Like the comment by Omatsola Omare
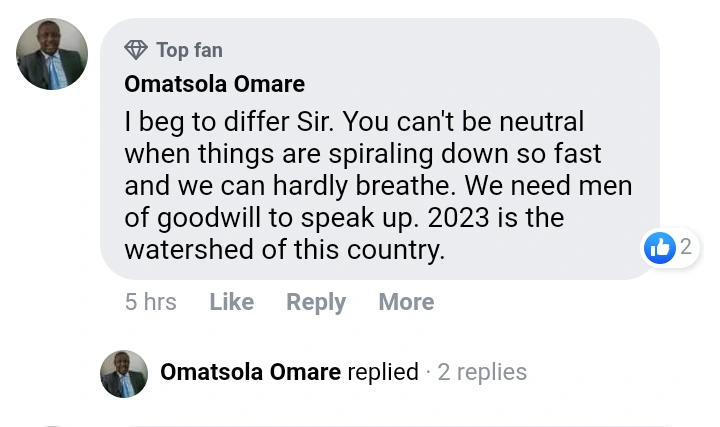Screen dimensions: 720x427 pos(231,302)
